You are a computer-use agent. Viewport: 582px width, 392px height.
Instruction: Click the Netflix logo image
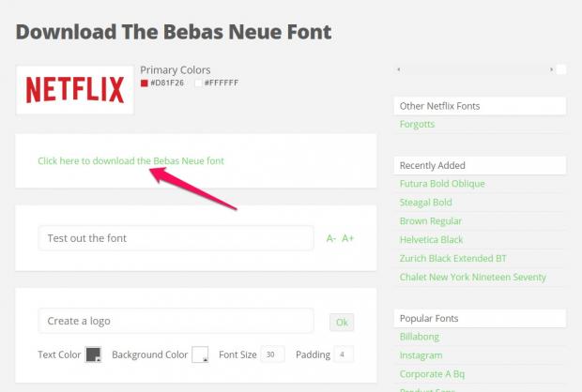(x=75, y=89)
